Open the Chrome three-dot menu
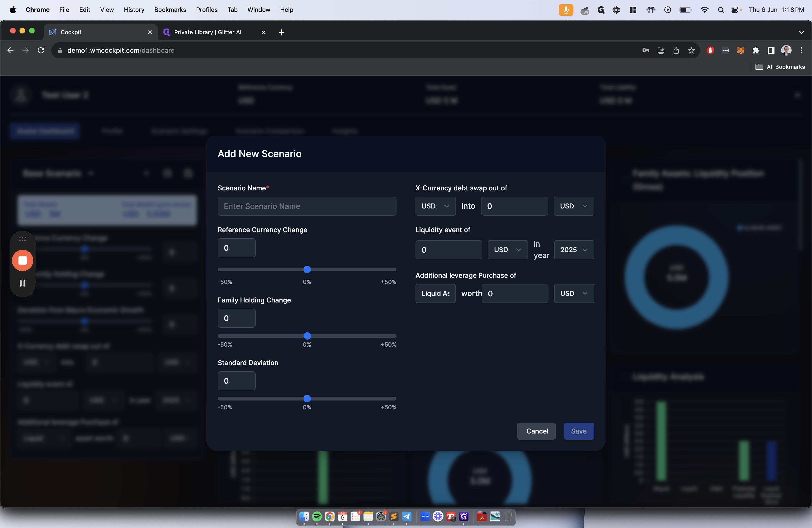This screenshot has height=528, width=812. 801,51
